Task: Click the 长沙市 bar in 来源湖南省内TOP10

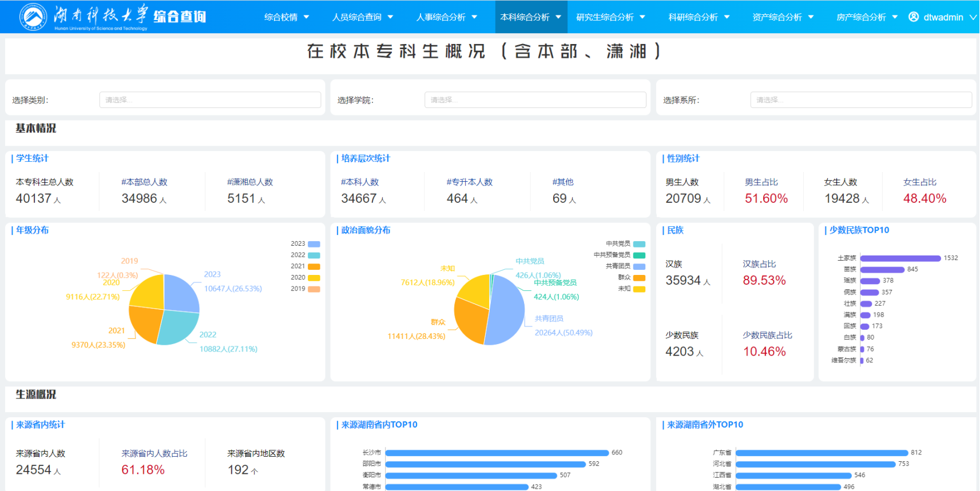Action: [497, 453]
